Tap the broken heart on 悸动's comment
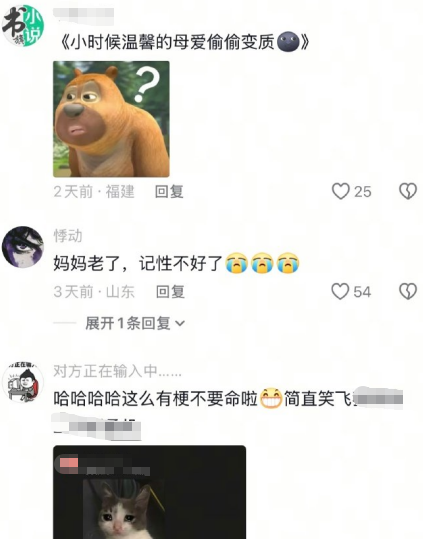This screenshot has height=539, width=423. 408,292
